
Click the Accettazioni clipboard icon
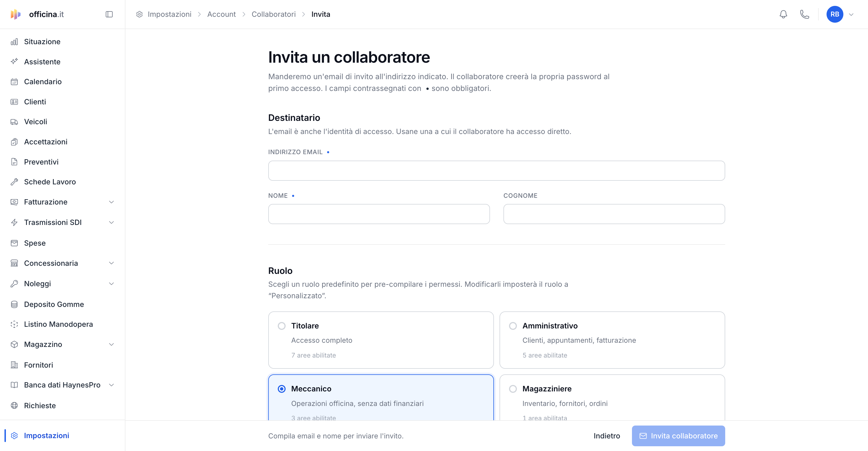(x=14, y=142)
